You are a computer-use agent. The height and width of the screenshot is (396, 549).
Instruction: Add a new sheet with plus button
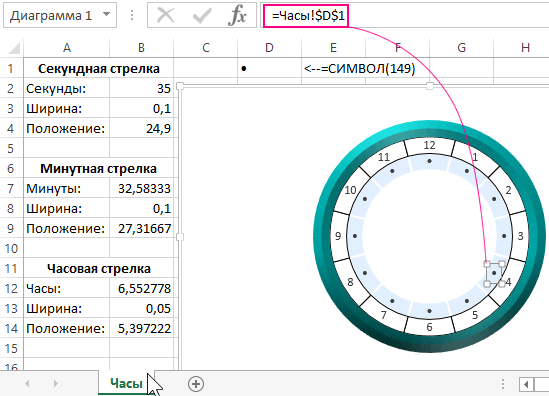coord(196,384)
